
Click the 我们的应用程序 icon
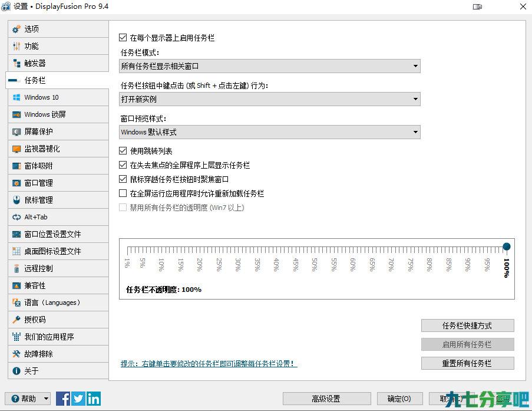tap(16, 337)
